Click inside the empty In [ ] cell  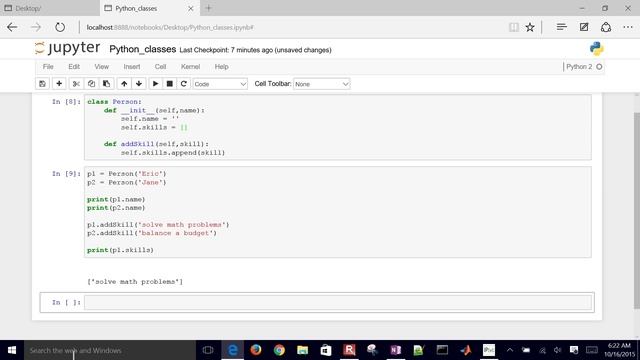coord(338,302)
